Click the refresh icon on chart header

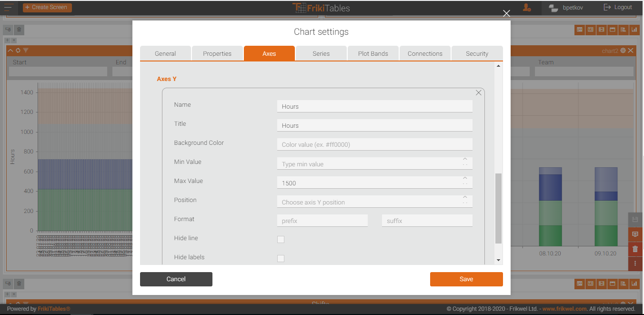coord(18,51)
